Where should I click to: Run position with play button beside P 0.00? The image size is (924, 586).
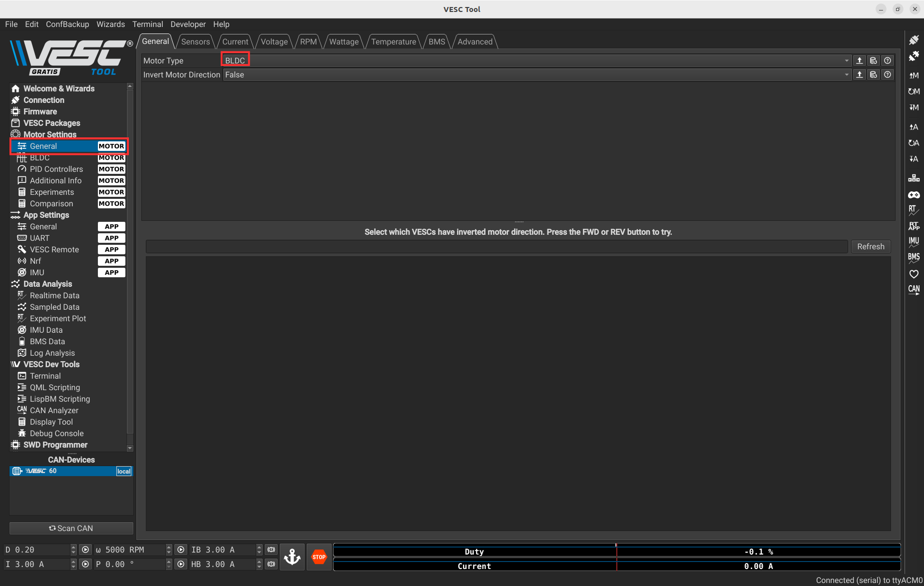click(181, 564)
